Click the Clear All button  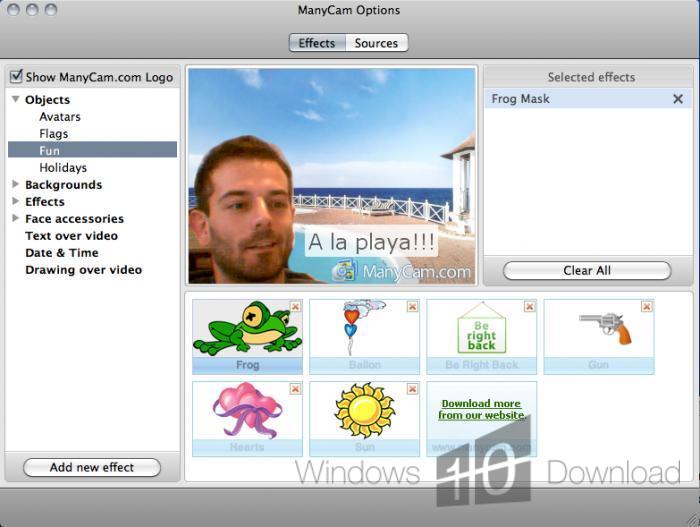tap(587, 271)
